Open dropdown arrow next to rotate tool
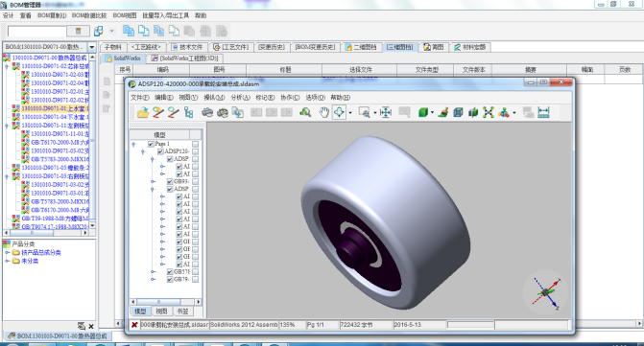644x346 pixels. [350, 113]
